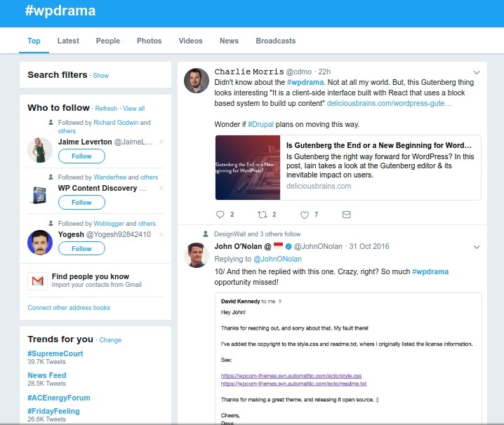Viewport: 504px width, 425px height.
Task: Click the Gmail icon to find people
Action: click(x=38, y=281)
